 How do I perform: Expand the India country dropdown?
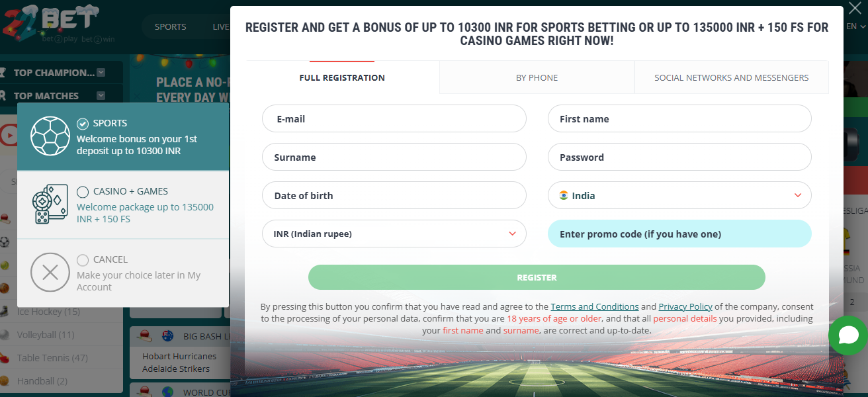[x=799, y=195]
